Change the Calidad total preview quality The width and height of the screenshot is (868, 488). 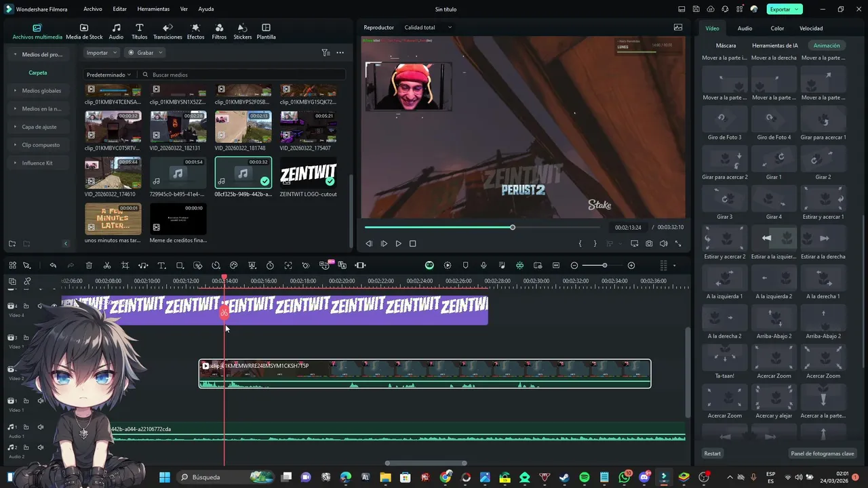[x=428, y=27]
